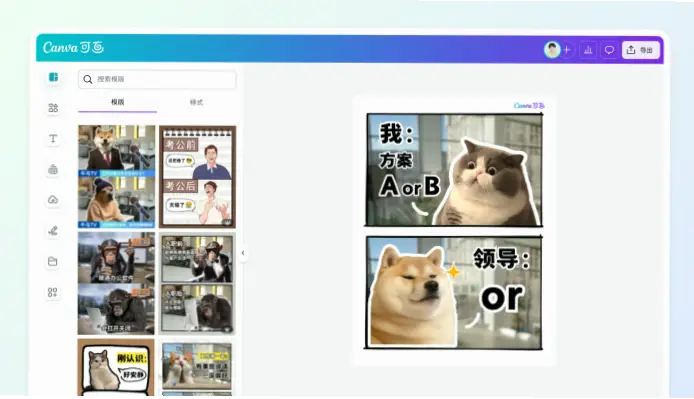This screenshot has width=694, height=399.
Task: Select the chimp in tuxedo template
Action: click(197, 283)
